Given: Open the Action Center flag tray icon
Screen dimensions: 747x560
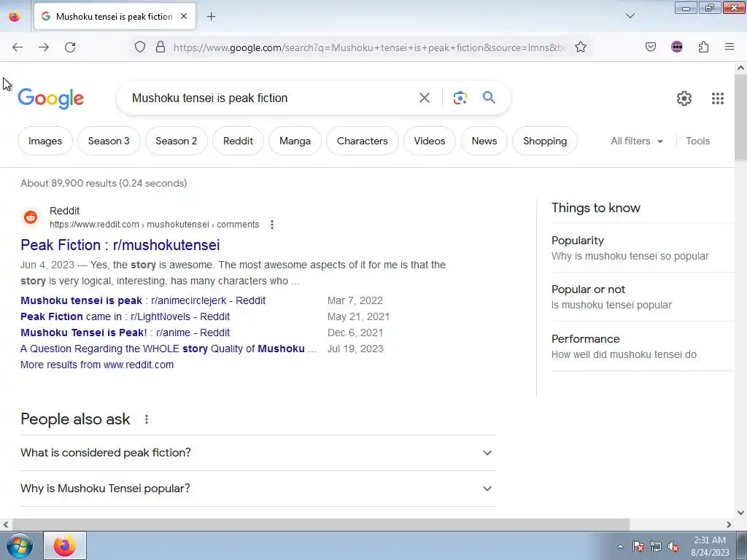Looking at the screenshot, I should pos(638,546).
